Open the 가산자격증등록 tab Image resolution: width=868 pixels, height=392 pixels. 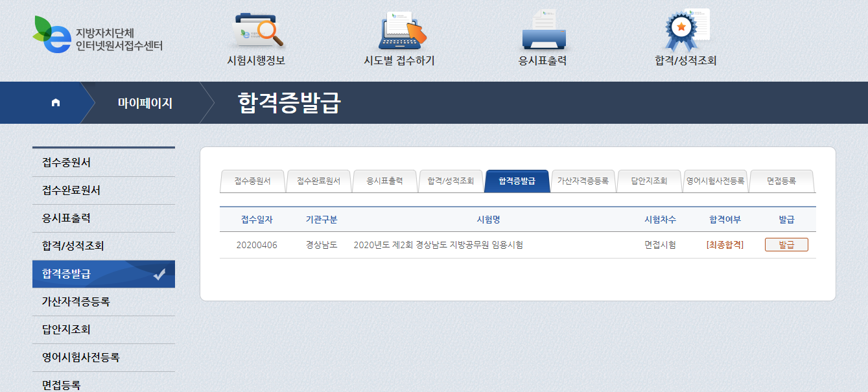pyautogui.click(x=583, y=181)
